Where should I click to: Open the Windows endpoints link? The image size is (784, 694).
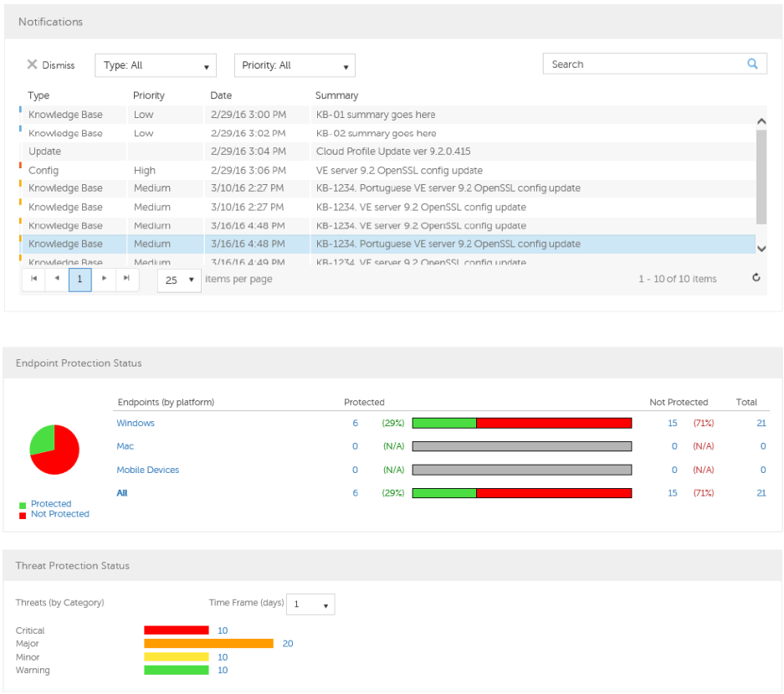[x=136, y=424]
